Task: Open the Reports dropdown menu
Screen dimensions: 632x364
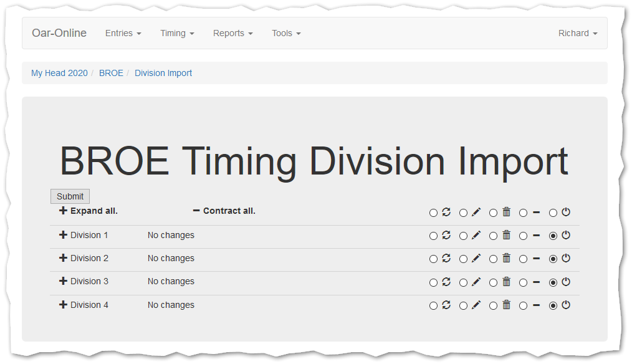Action: [232, 33]
